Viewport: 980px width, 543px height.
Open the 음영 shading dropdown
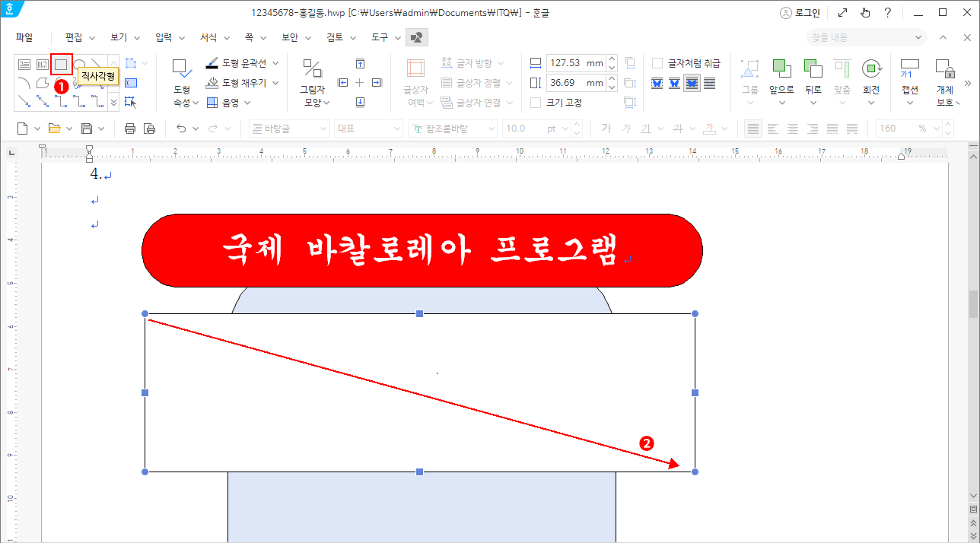tap(247, 103)
